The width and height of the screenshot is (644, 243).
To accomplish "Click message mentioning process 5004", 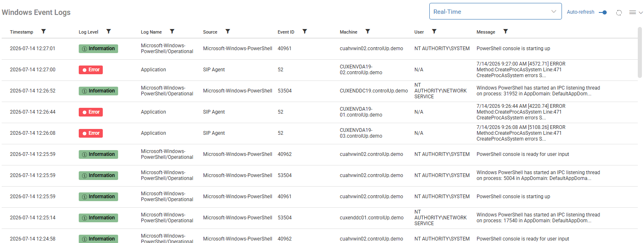I will tap(538, 175).
